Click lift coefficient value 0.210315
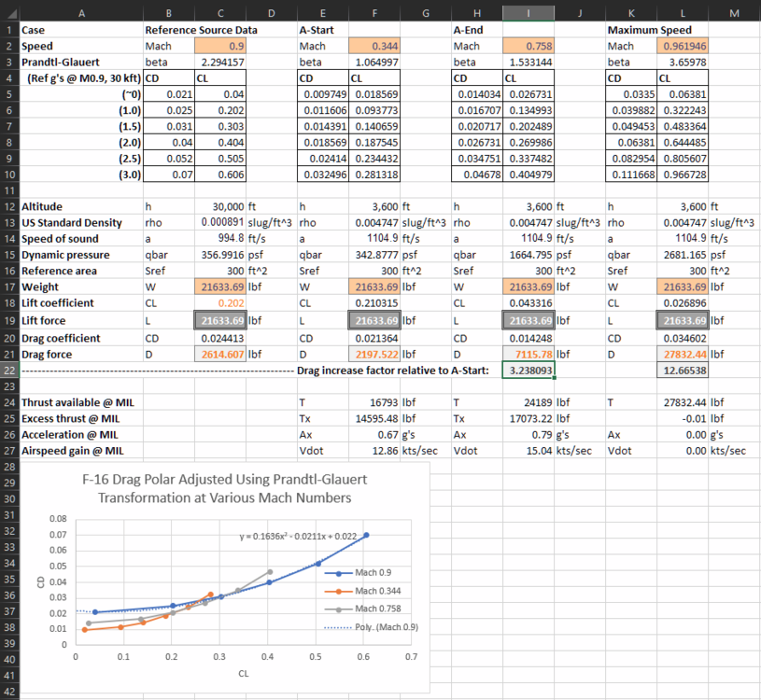This screenshot has width=761, height=700. pyautogui.click(x=374, y=302)
